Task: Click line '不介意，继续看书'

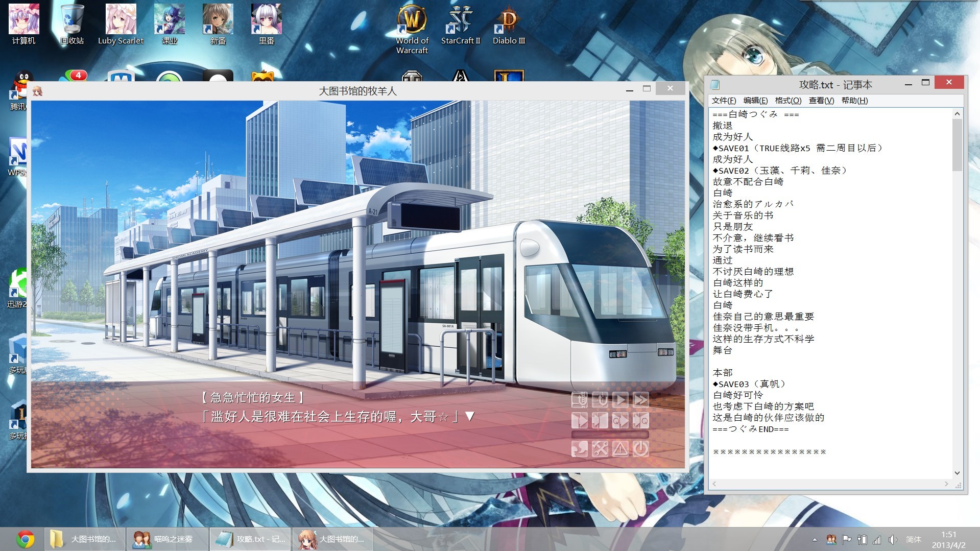Action: click(753, 238)
